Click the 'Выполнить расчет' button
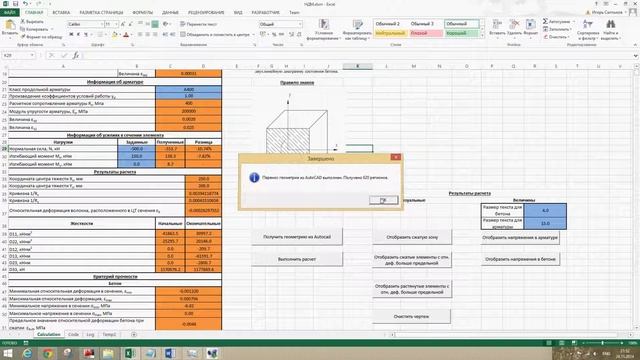 tap(297, 259)
